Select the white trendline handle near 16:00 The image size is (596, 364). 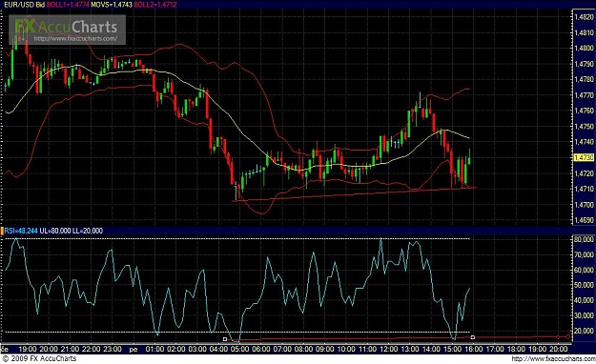click(472, 337)
